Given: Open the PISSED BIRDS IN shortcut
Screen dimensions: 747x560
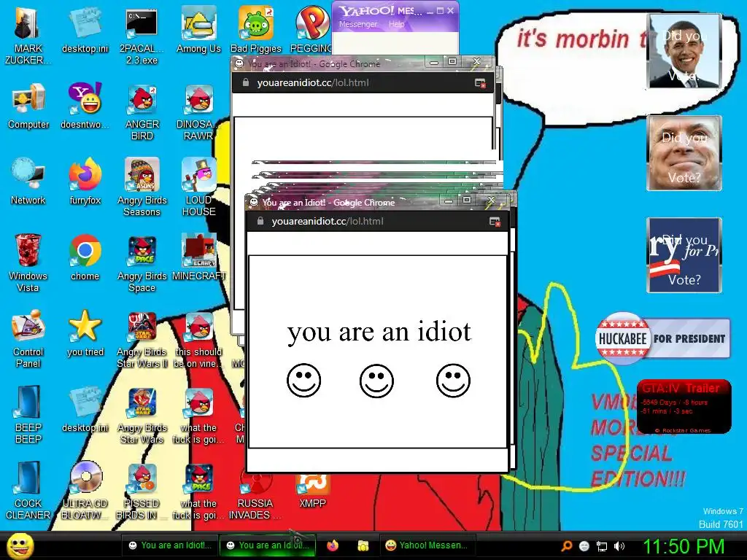Looking at the screenshot, I should tap(142, 490).
